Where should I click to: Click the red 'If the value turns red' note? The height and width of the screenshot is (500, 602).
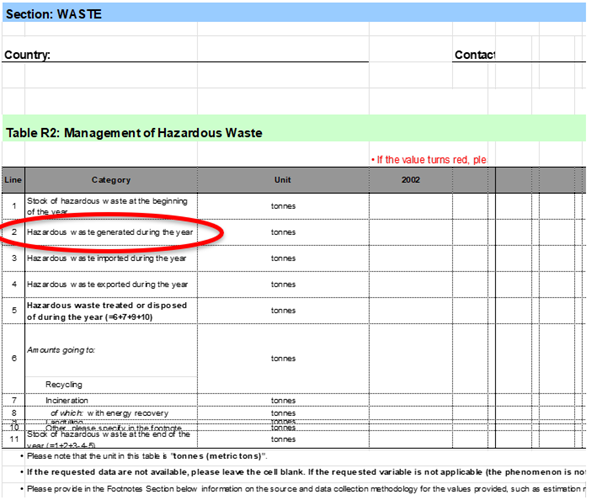pyautogui.click(x=428, y=160)
